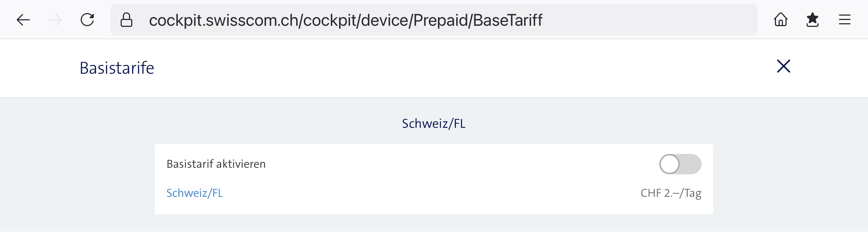Click the greyed-out forward arrow

click(x=55, y=20)
